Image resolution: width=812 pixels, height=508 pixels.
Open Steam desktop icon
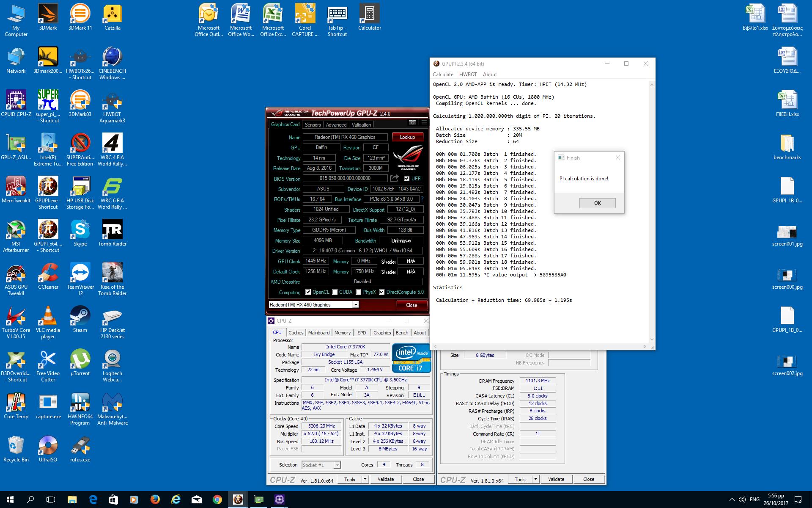pyautogui.click(x=80, y=319)
